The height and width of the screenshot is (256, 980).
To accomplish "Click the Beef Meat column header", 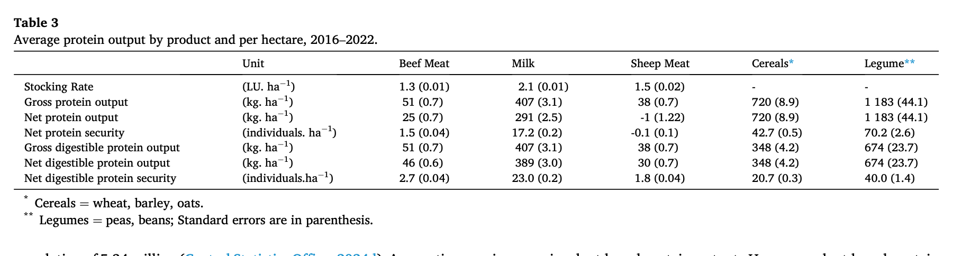I will pos(424,63).
